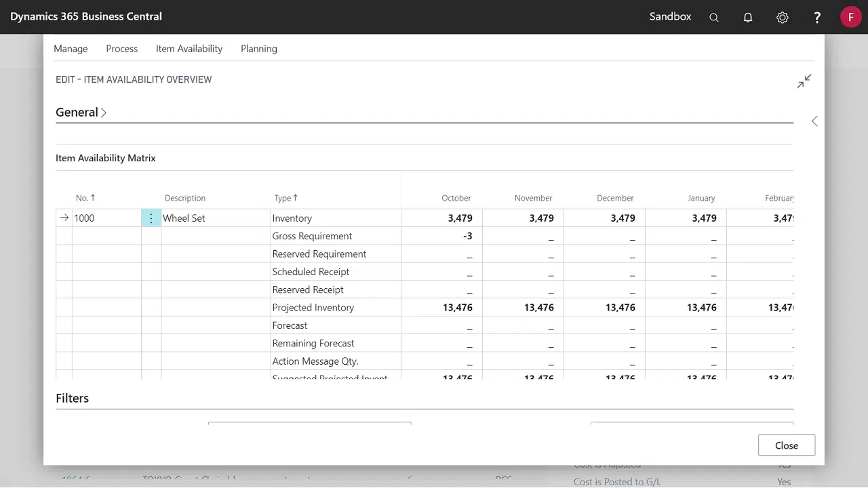Open the help question mark
Viewport: 868px width, 488px height.
pos(817,18)
